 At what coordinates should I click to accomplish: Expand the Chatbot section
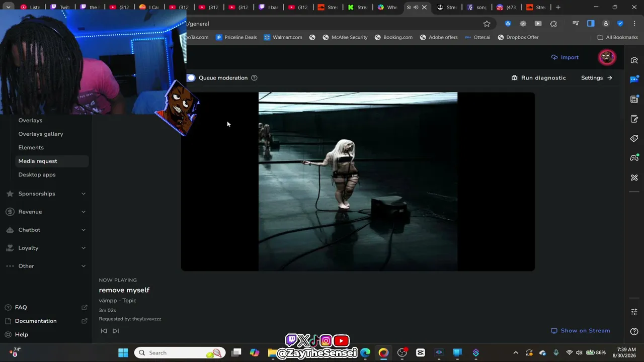(x=46, y=230)
